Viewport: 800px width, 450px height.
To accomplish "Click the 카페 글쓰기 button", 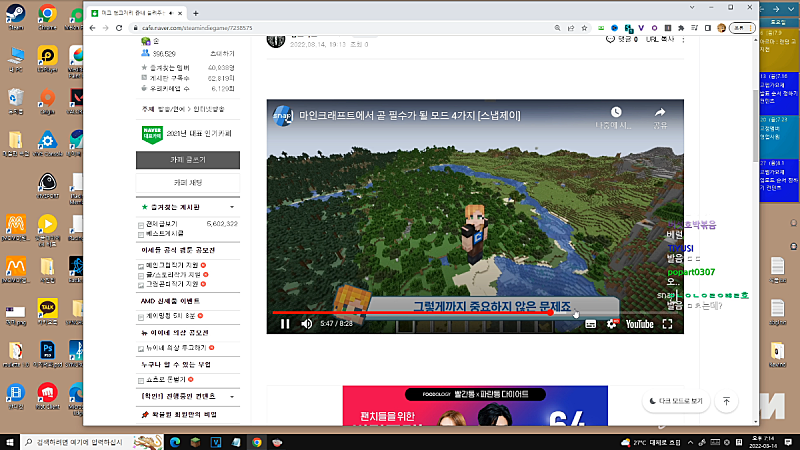I will click(188, 160).
